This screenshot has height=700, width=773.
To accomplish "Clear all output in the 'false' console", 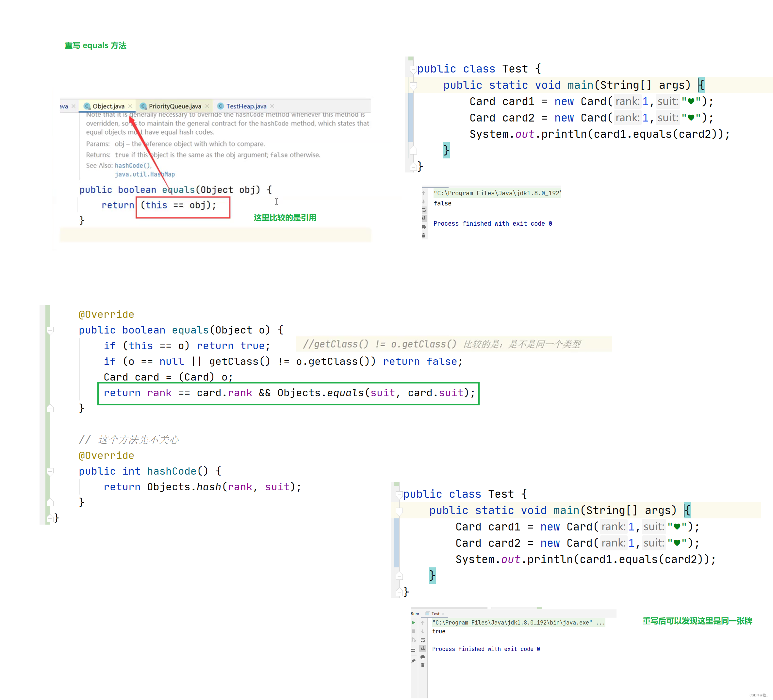I will [423, 236].
